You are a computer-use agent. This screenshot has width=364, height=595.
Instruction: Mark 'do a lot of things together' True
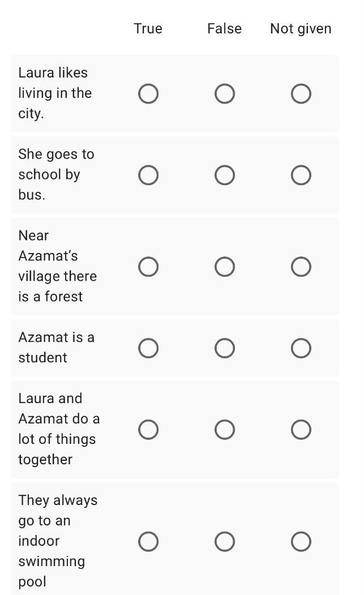click(x=148, y=430)
